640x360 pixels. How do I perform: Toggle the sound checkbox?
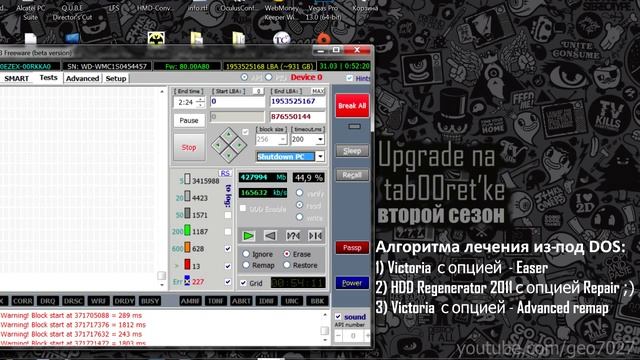338,317
